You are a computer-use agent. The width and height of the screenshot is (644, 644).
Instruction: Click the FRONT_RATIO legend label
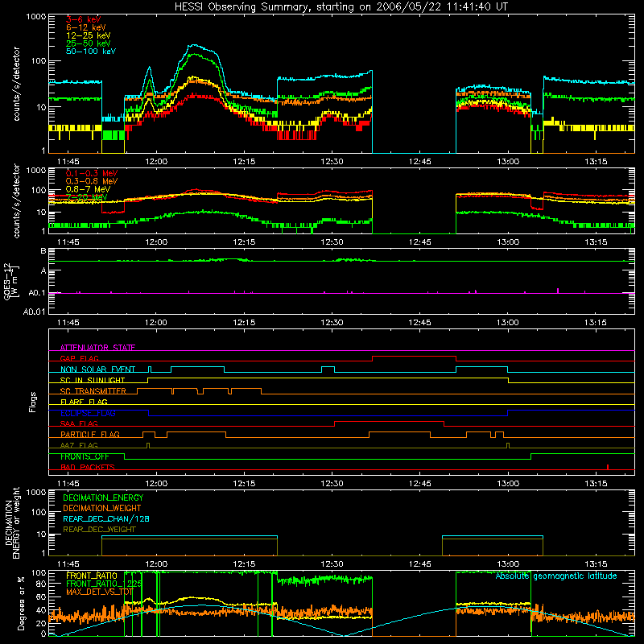(92, 576)
